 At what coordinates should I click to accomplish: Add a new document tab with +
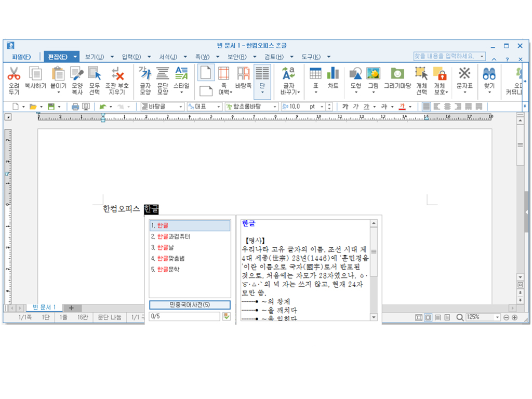point(71,308)
